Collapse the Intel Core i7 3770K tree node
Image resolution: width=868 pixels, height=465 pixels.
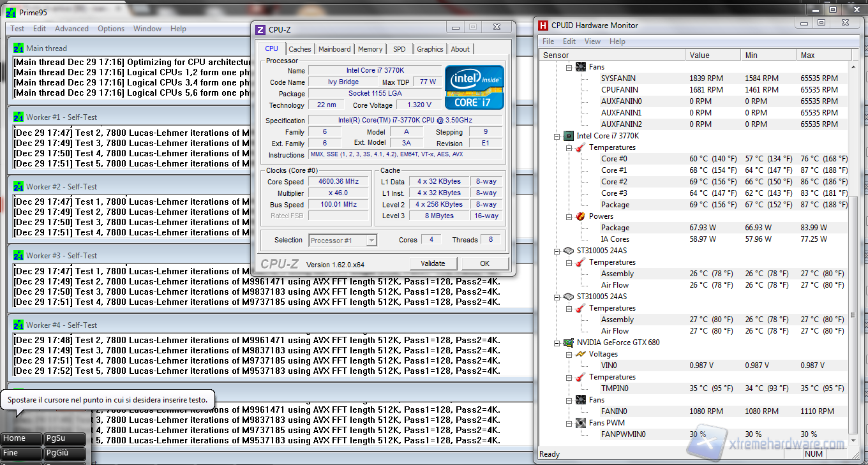[x=557, y=136]
